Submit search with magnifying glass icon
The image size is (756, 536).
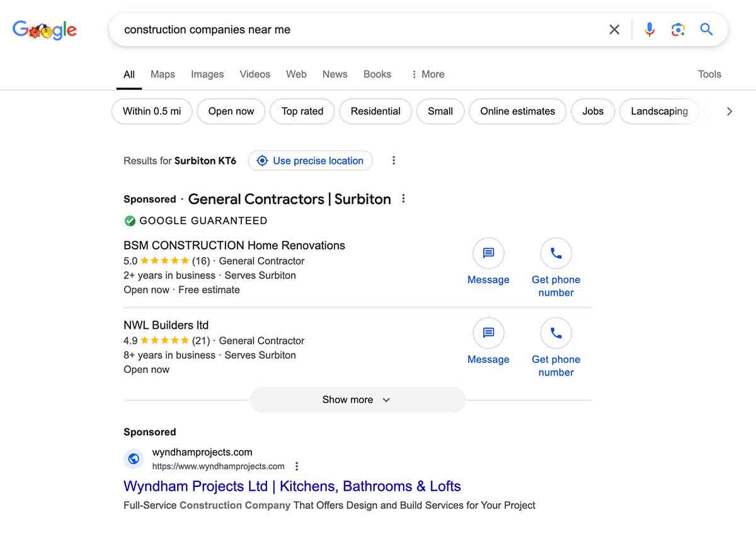point(707,30)
